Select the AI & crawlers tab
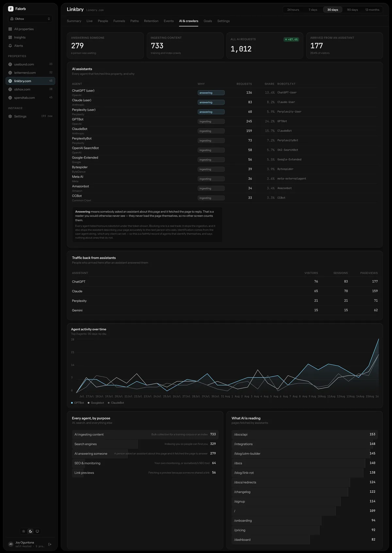Screen dimensions: 392x553 point(188,21)
